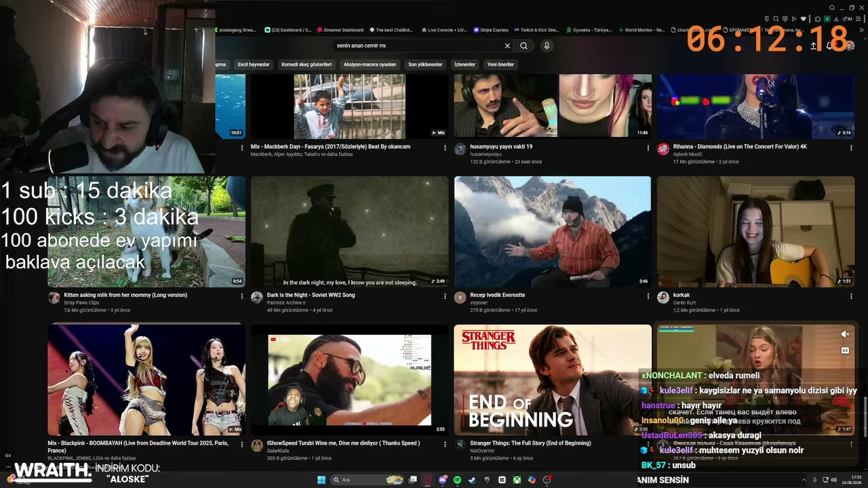Click title 'Kitten asking milk from her mommy'
This screenshot has width=868, height=488.
125,295
